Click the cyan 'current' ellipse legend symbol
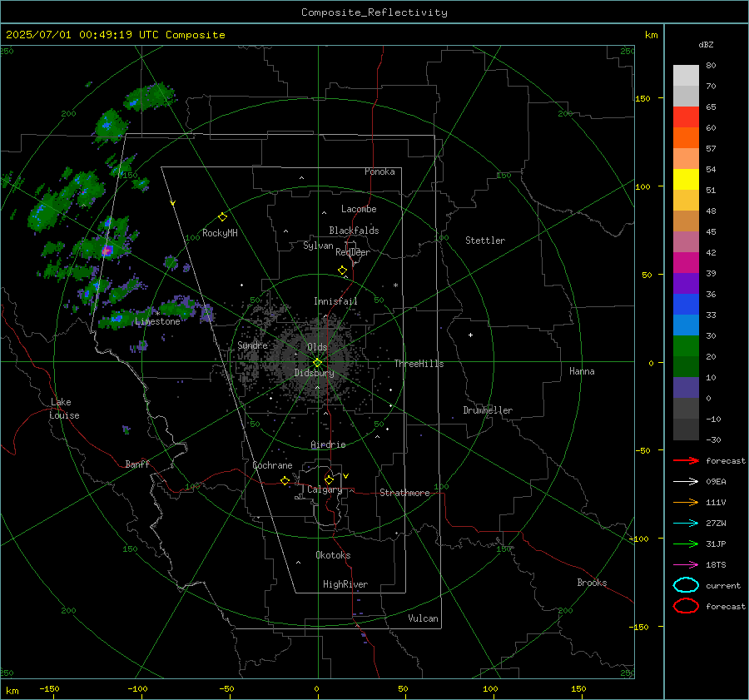This screenshot has width=749, height=700. coord(686,585)
